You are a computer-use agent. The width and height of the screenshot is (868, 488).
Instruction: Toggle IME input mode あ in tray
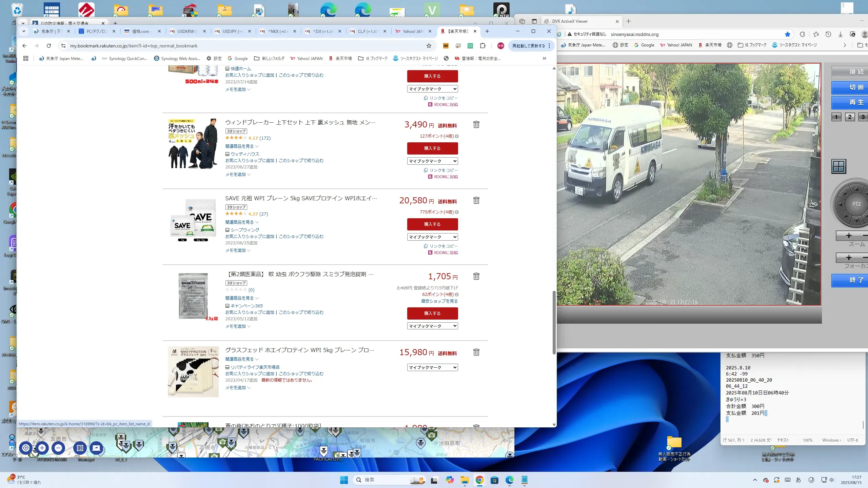tap(798, 480)
